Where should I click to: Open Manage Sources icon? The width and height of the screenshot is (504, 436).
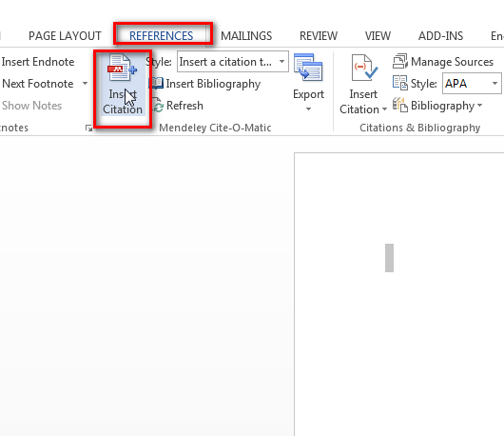(399, 61)
